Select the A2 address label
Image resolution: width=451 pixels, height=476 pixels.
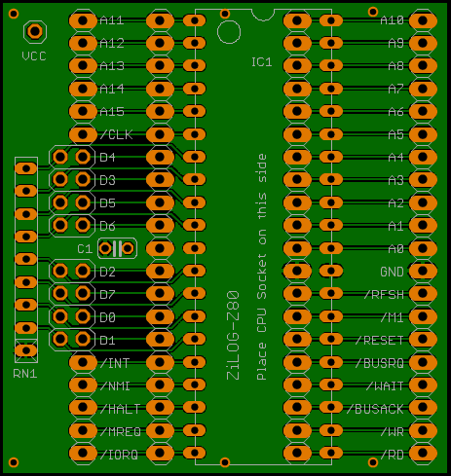click(395, 203)
